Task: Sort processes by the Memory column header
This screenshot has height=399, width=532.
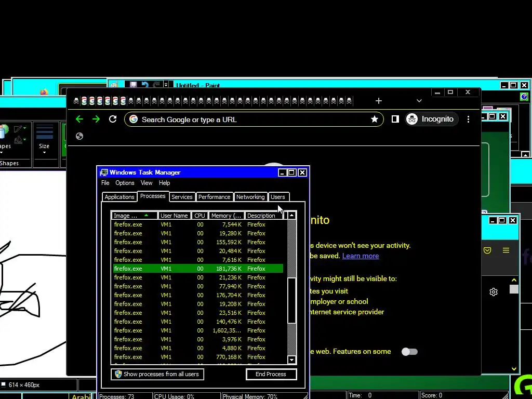Action: [x=227, y=216]
